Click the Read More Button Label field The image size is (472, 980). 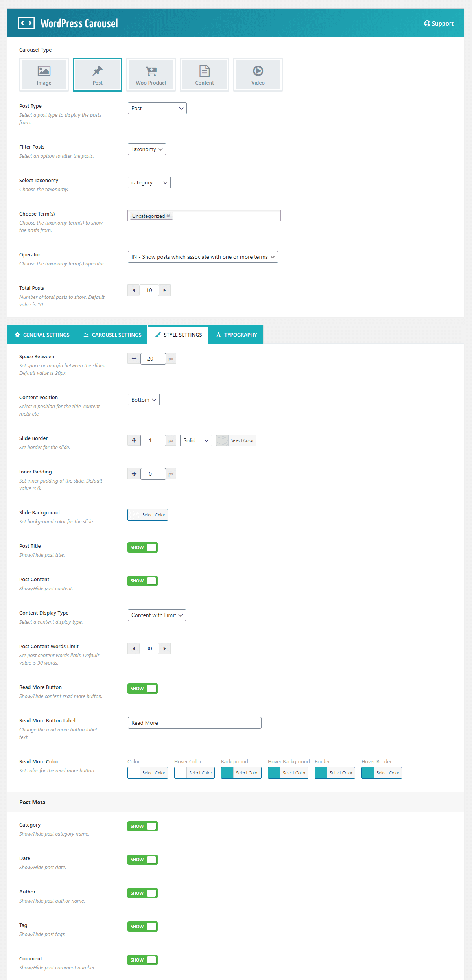click(195, 723)
